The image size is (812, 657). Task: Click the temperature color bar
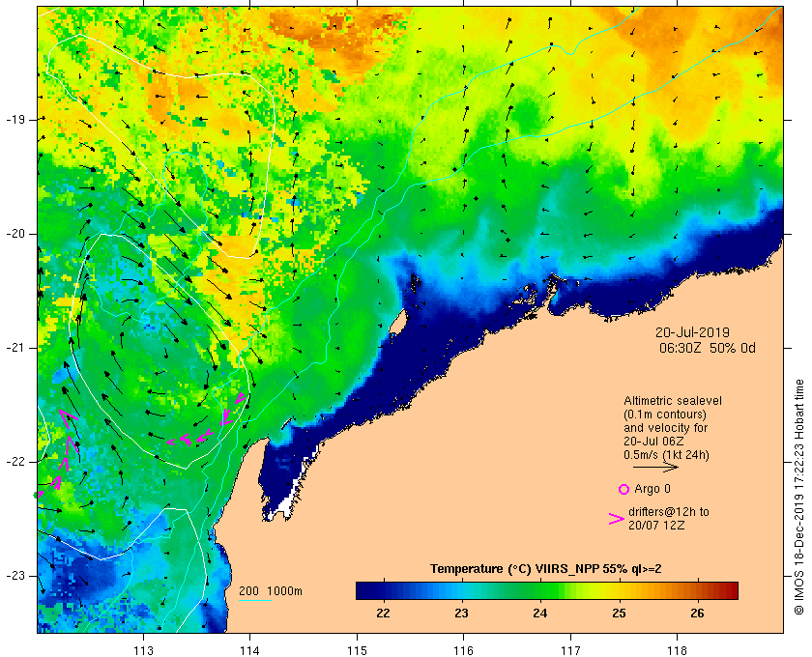point(547,590)
